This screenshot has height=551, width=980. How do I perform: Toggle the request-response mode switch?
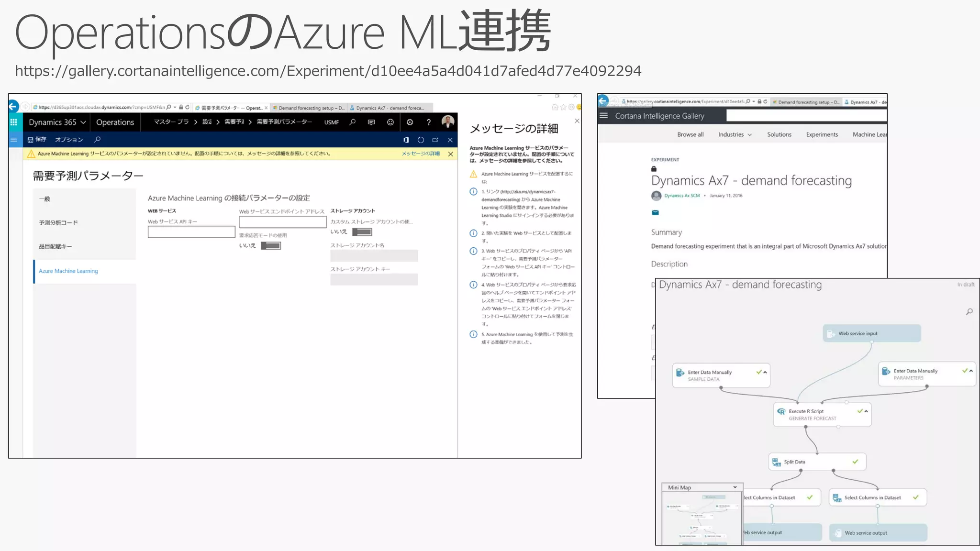(271, 246)
